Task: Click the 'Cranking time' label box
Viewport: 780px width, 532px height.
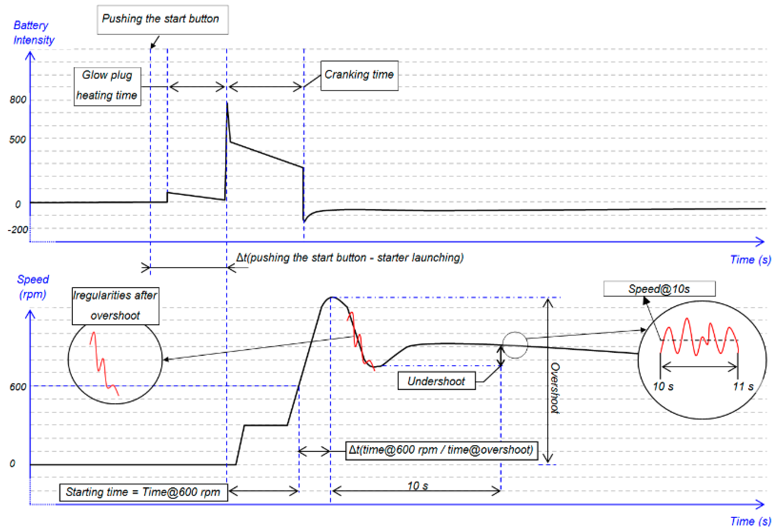Action: tap(359, 75)
